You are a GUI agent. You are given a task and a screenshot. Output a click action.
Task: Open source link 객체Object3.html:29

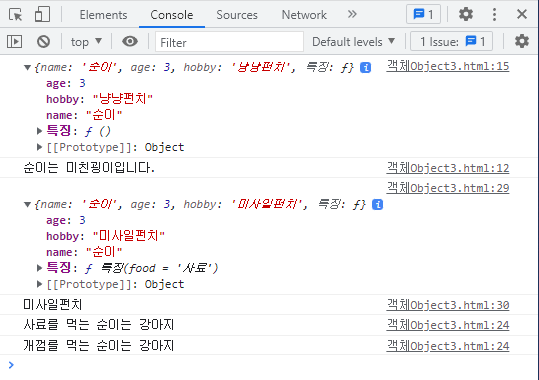click(x=448, y=188)
